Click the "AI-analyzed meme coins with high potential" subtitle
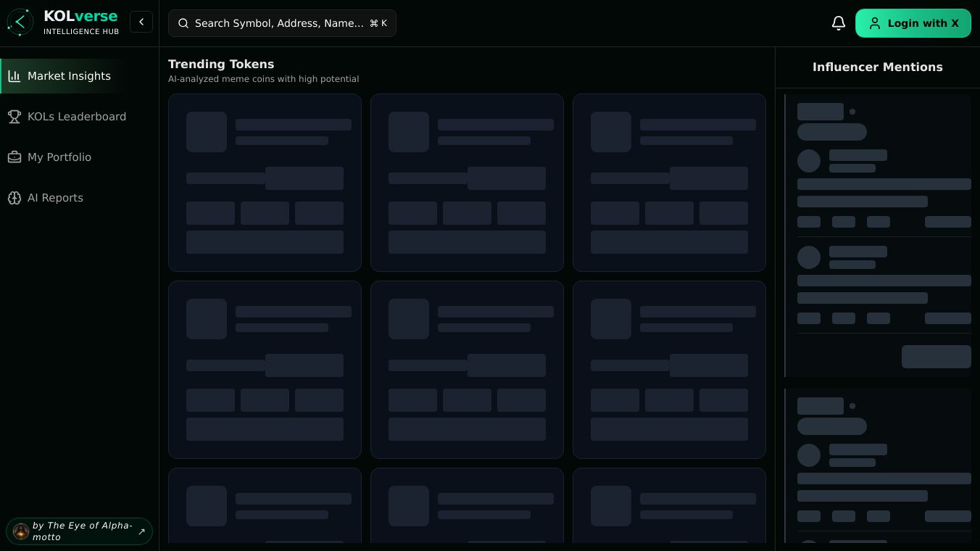 263,79
